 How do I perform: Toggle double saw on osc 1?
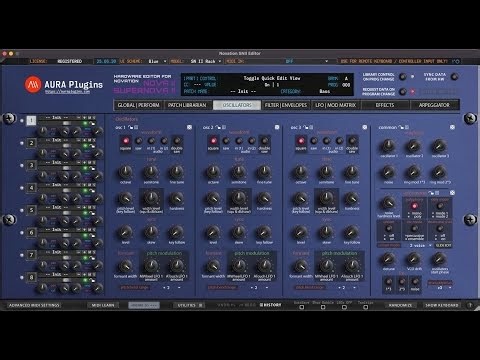[177, 141]
